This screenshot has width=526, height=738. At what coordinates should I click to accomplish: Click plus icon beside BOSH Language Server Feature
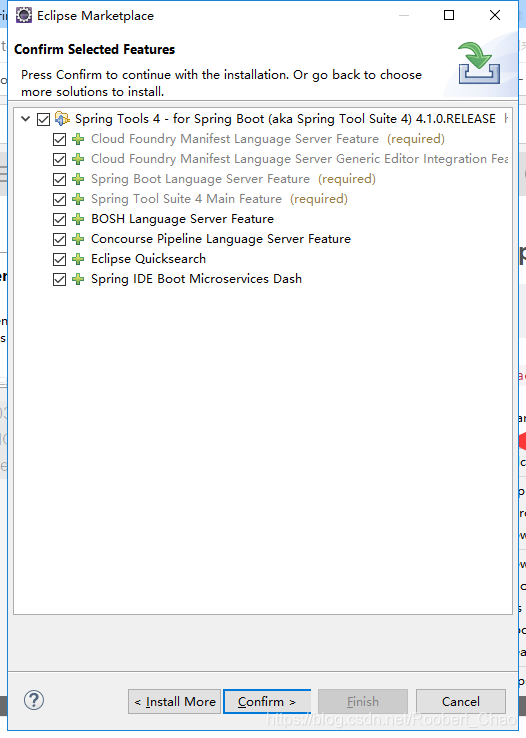78,219
